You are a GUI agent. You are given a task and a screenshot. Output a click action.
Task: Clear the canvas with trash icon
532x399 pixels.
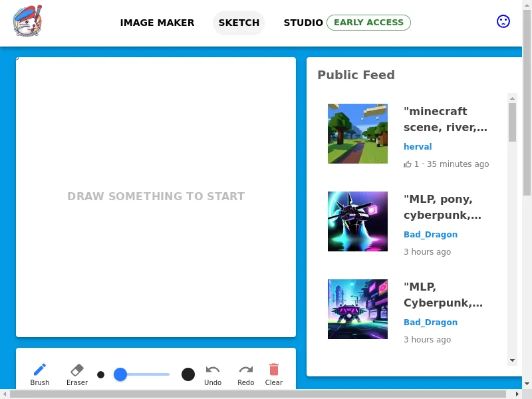pyautogui.click(x=274, y=374)
